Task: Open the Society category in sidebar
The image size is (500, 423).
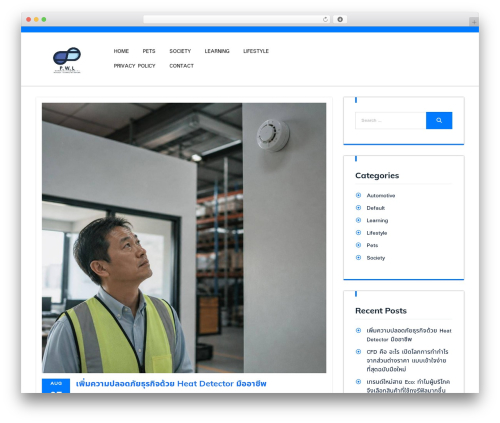Action: pos(376,258)
